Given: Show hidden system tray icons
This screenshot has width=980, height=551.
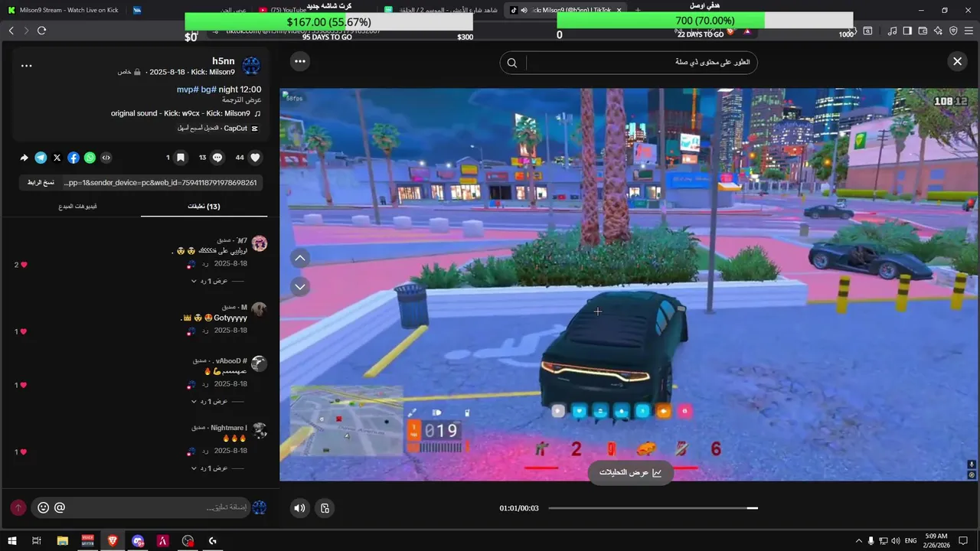Looking at the screenshot, I should (x=858, y=540).
